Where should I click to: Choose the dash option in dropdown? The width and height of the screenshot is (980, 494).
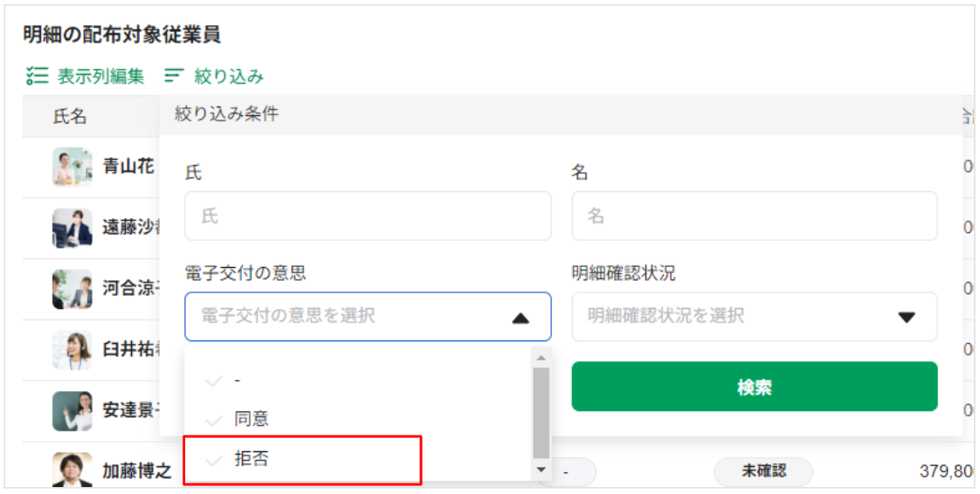(x=358, y=381)
